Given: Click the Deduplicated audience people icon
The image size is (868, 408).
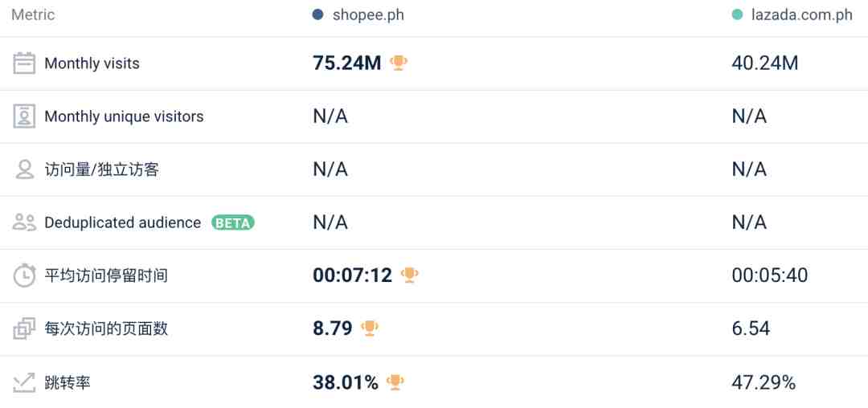Looking at the screenshot, I should pyautogui.click(x=24, y=222).
